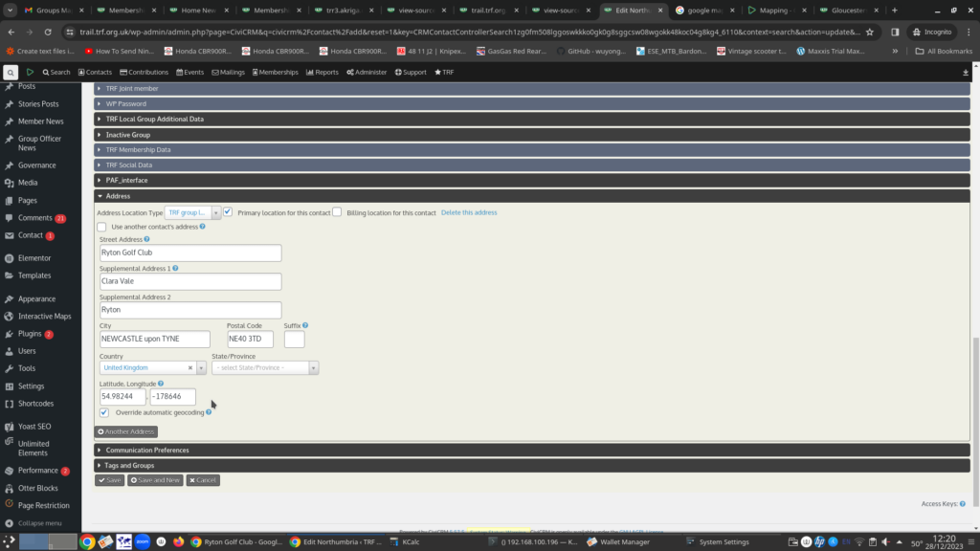
Task: Open the State/Province dropdown
Action: (x=265, y=367)
